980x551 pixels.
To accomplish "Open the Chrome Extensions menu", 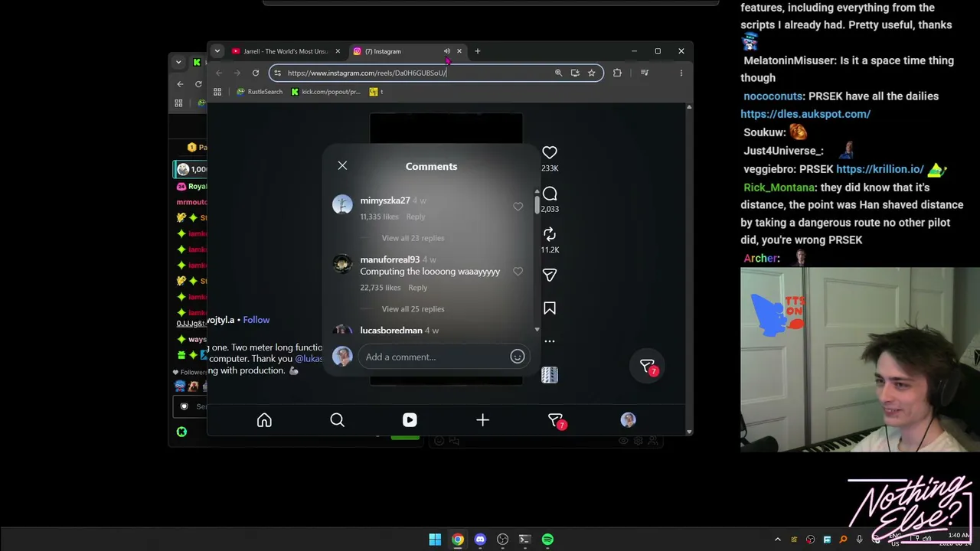I will pos(617,73).
